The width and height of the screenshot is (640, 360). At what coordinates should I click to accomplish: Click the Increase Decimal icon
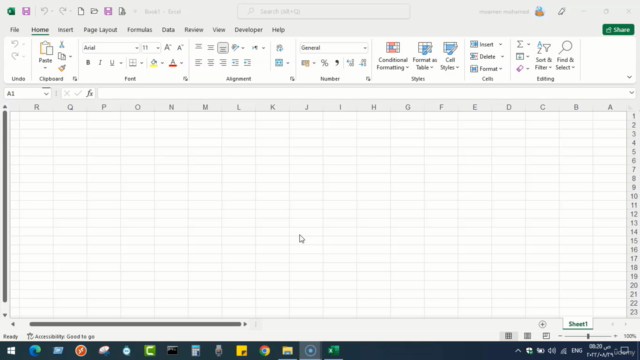click(350, 63)
